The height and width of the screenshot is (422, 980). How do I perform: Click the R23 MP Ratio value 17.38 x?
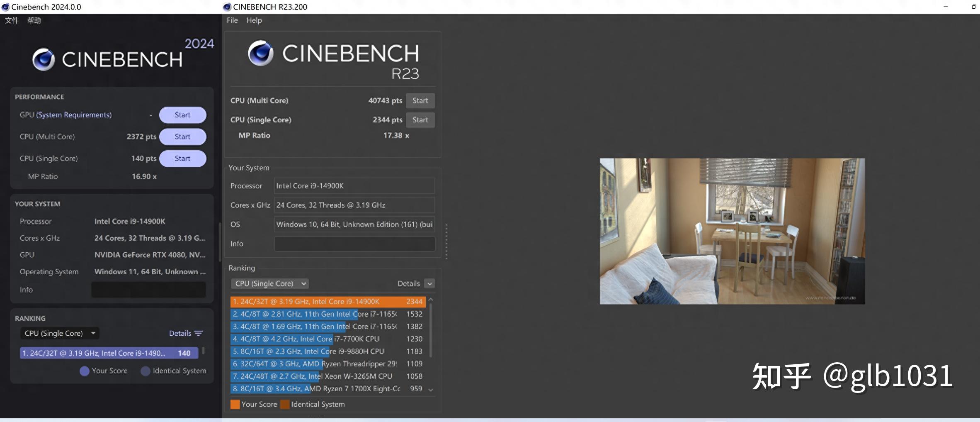[x=396, y=136]
